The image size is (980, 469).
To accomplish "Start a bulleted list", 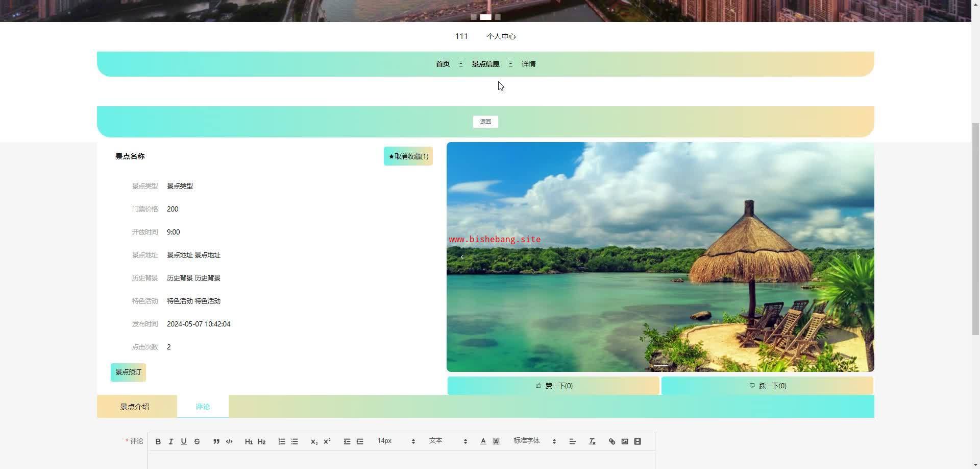I will (x=295, y=441).
